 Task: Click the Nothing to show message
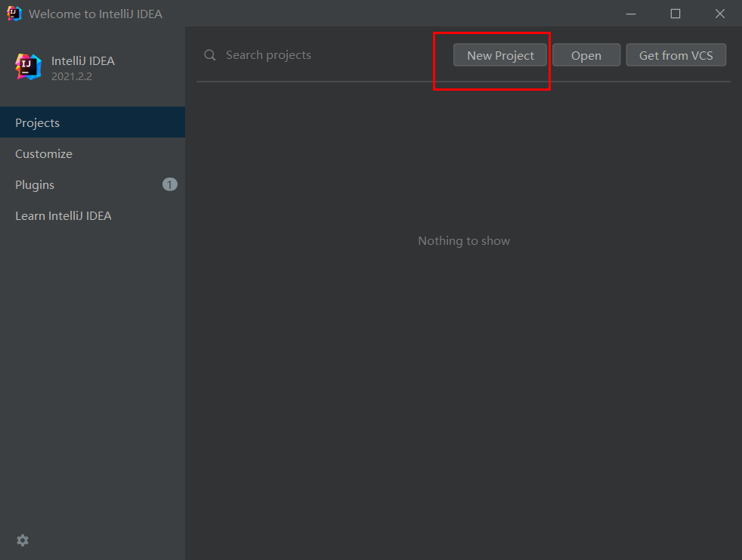(464, 240)
